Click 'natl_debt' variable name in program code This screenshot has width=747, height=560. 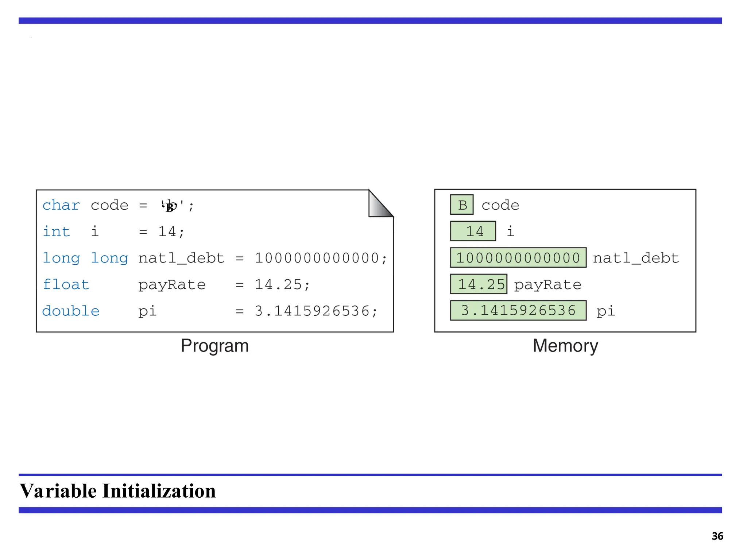point(182,258)
